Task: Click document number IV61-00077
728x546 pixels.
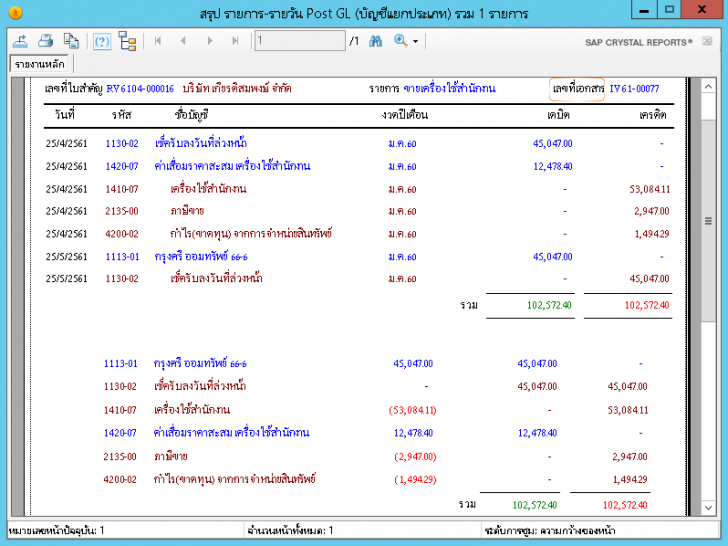Action: [x=634, y=89]
